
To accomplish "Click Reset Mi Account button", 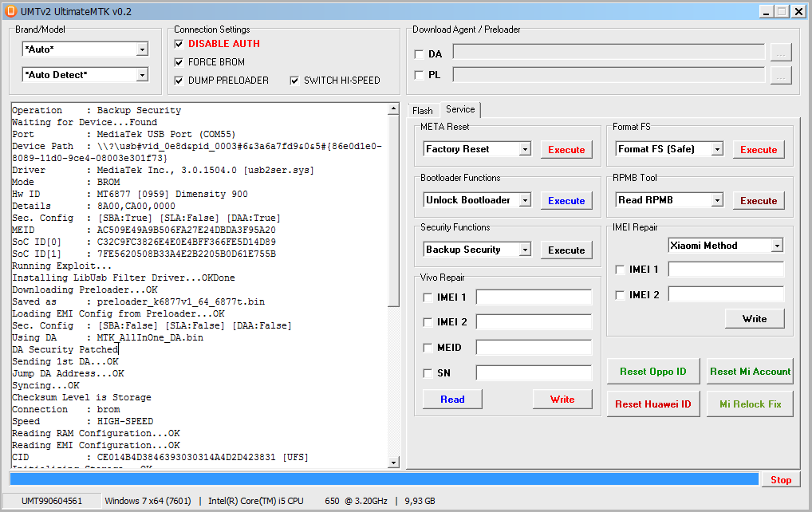I will tap(750, 371).
